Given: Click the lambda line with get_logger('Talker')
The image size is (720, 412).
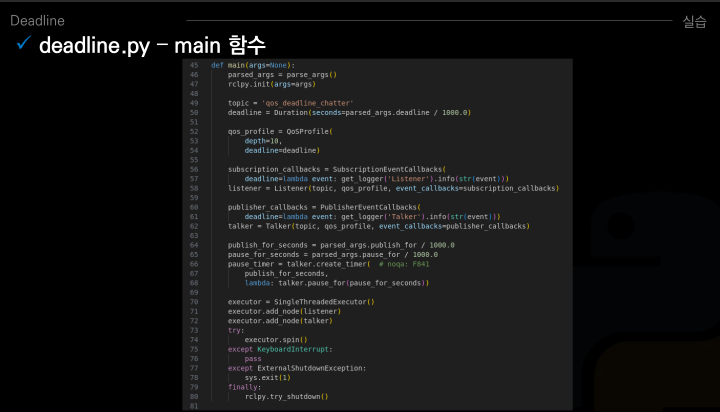Looking at the screenshot, I should (372, 217).
